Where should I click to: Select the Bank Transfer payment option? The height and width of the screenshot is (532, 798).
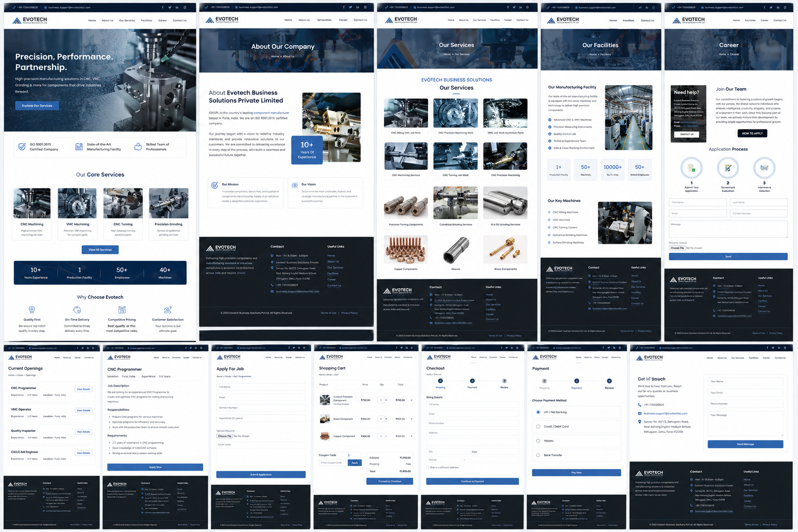tap(538, 455)
